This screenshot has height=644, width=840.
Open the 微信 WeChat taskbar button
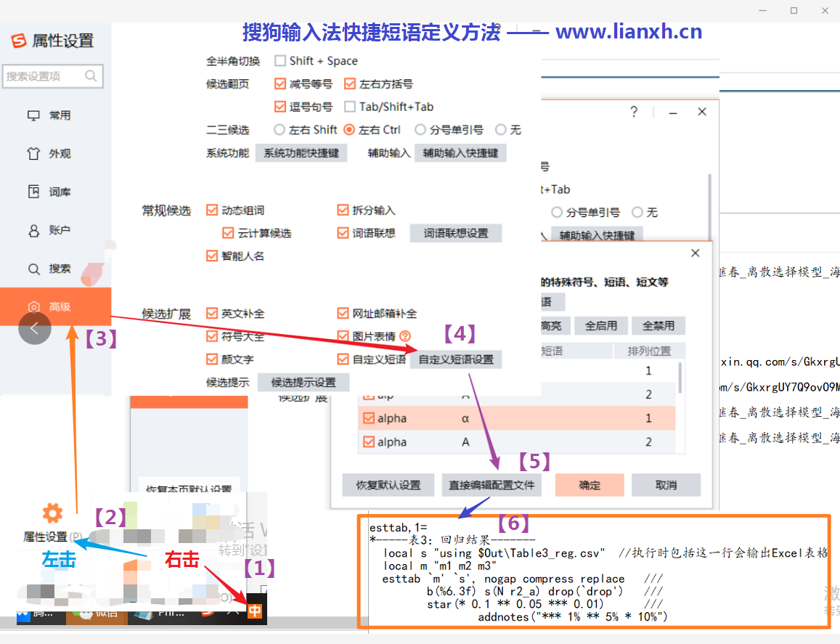(x=97, y=613)
